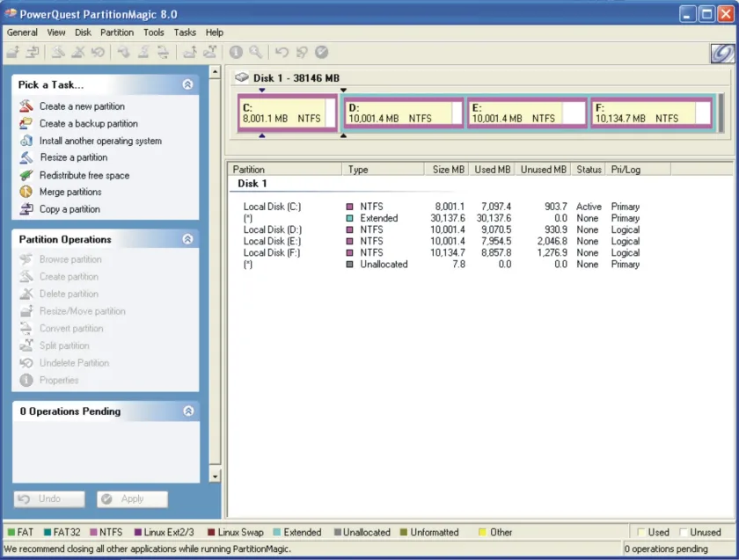Click the undo arrow toolbar icon
Image resolution: width=739 pixels, height=560 pixels.
point(282,52)
